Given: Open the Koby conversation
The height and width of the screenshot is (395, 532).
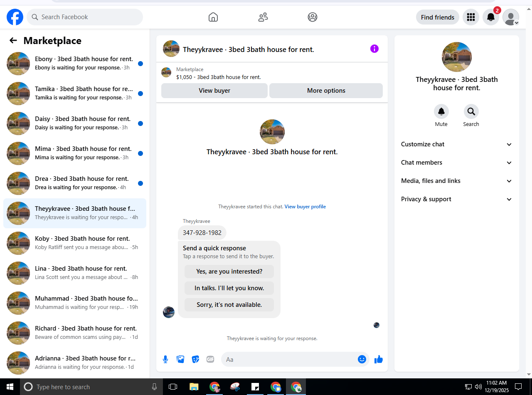Looking at the screenshot, I should (75, 243).
